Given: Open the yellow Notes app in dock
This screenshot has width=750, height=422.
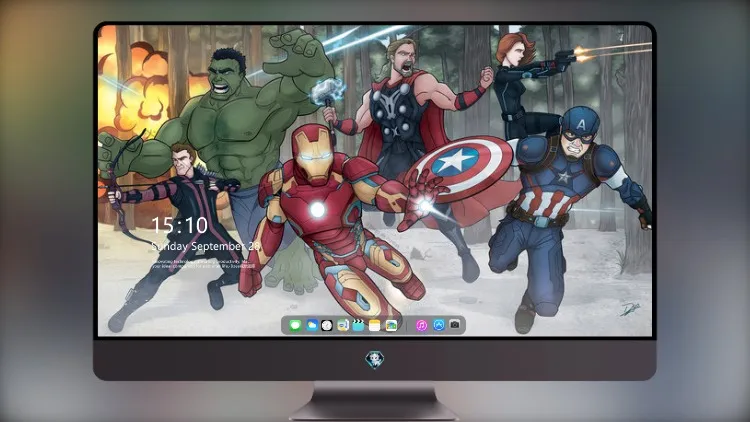Looking at the screenshot, I should [375, 326].
